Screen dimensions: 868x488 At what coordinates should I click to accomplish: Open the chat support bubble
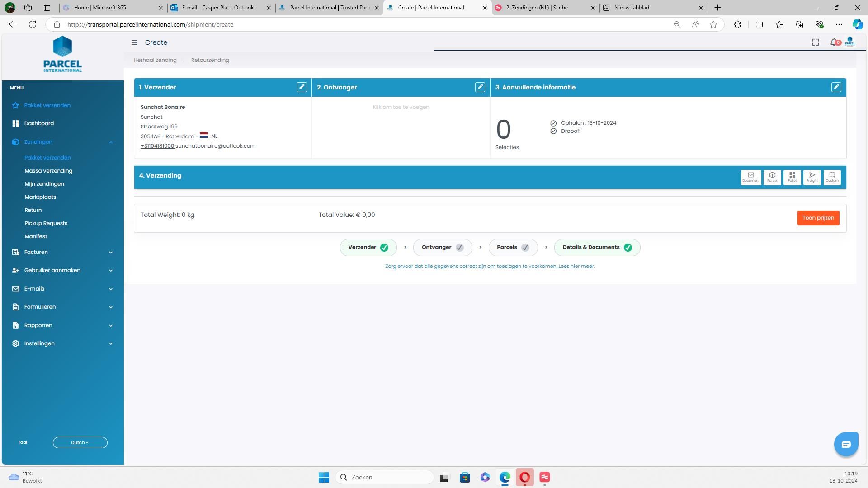pos(845,444)
